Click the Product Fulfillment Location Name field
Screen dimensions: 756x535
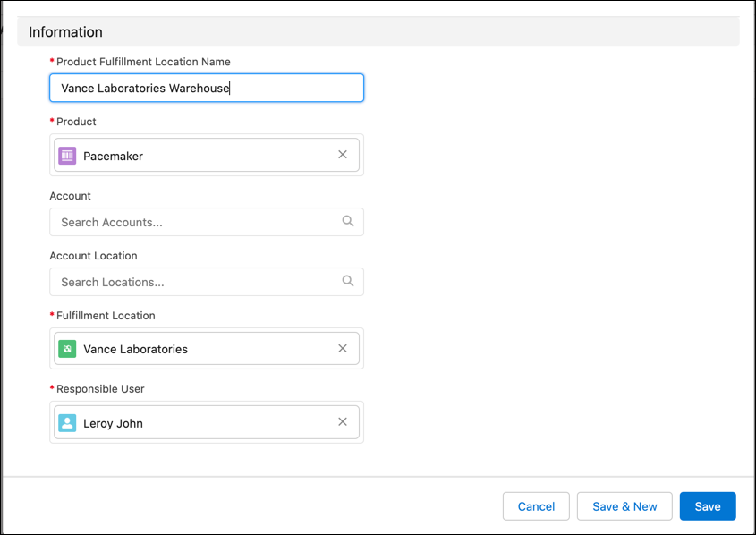point(206,88)
